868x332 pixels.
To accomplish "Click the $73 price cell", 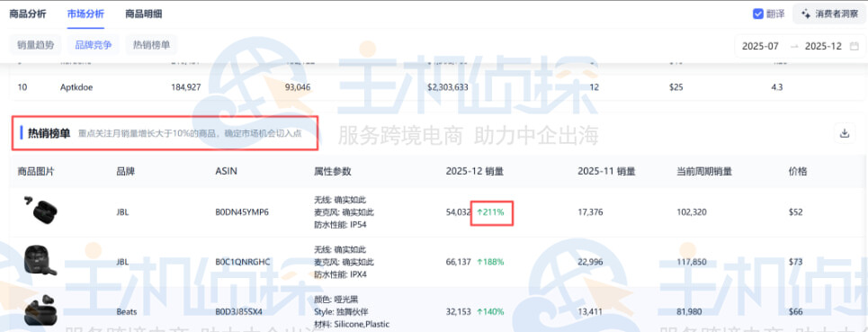I will click(x=795, y=262).
